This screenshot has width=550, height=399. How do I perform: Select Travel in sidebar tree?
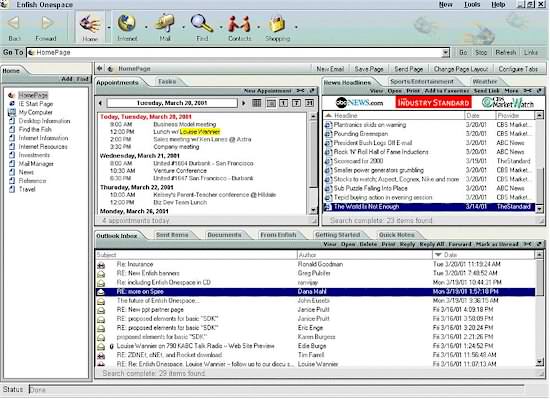click(x=27, y=189)
